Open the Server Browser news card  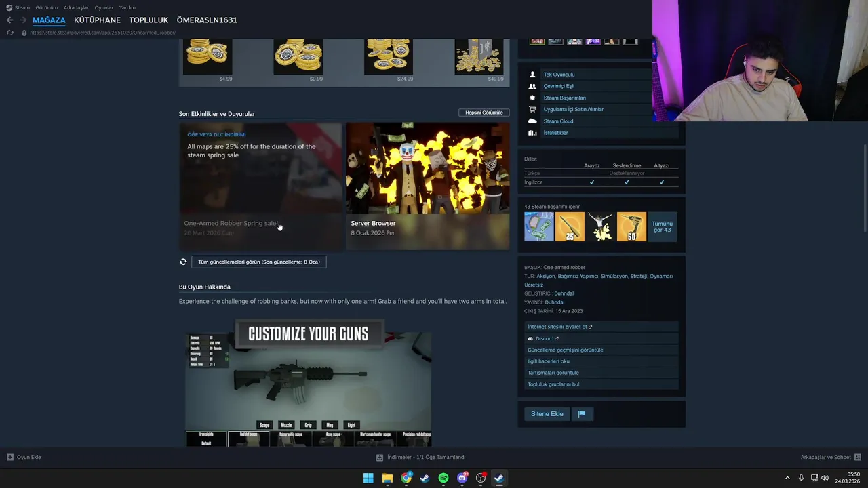click(427, 186)
